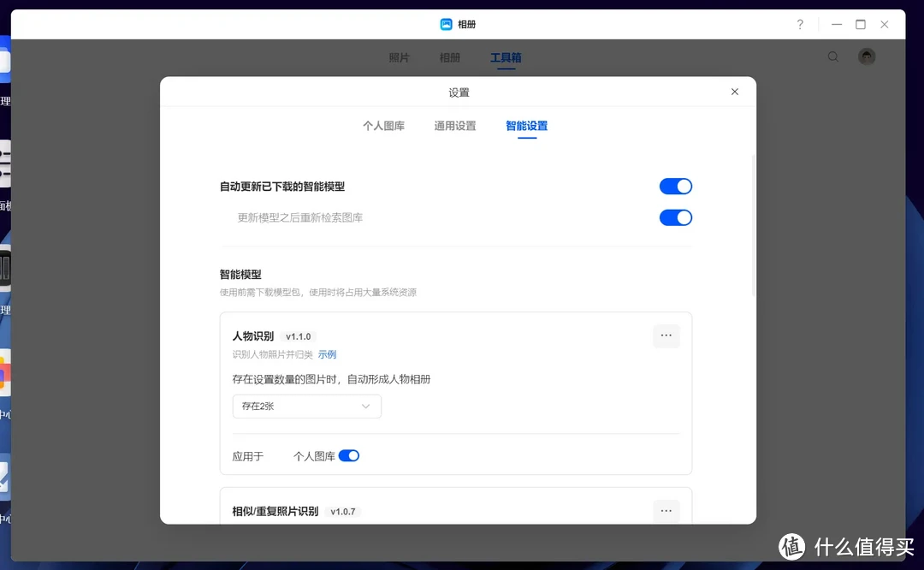Close the 设置 dialog
This screenshot has width=924, height=570.
(x=734, y=92)
